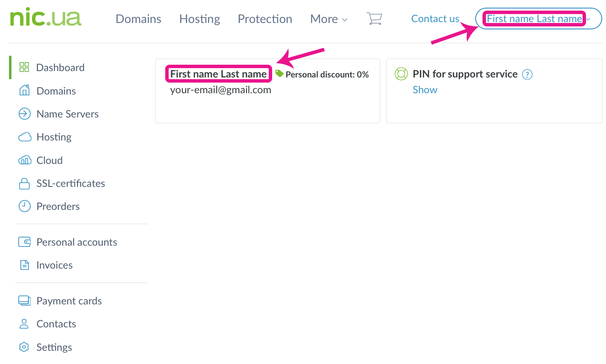The height and width of the screenshot is (364, 606).
Task: Click the Dashboard grid icon
Action: click(24, 67)
